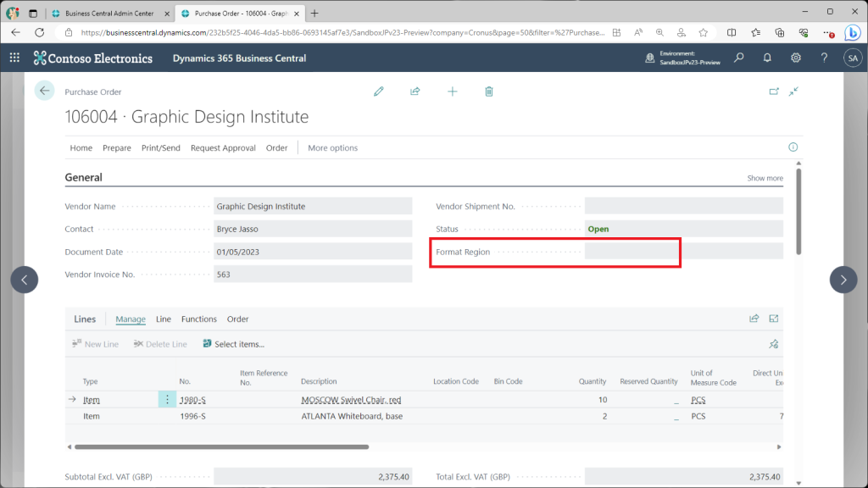Open the Help question mark icon

tap(824, 58)
